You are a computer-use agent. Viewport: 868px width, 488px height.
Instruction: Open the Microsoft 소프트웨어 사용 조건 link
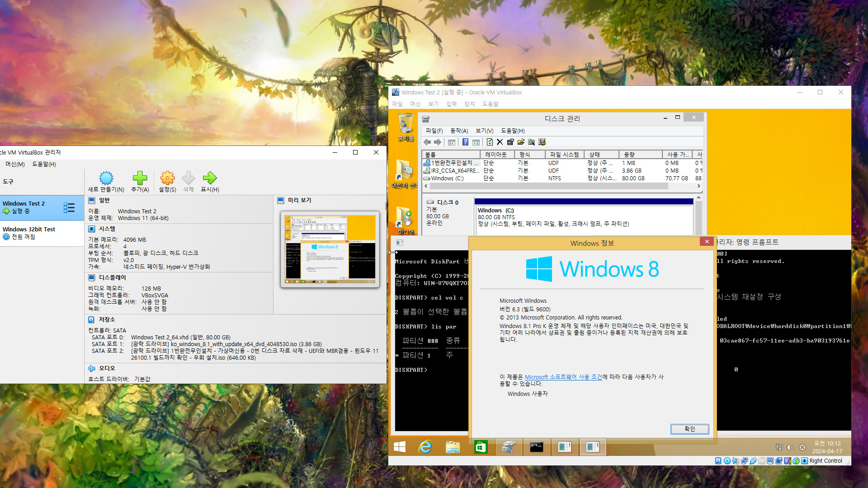[x=563, y=377]
